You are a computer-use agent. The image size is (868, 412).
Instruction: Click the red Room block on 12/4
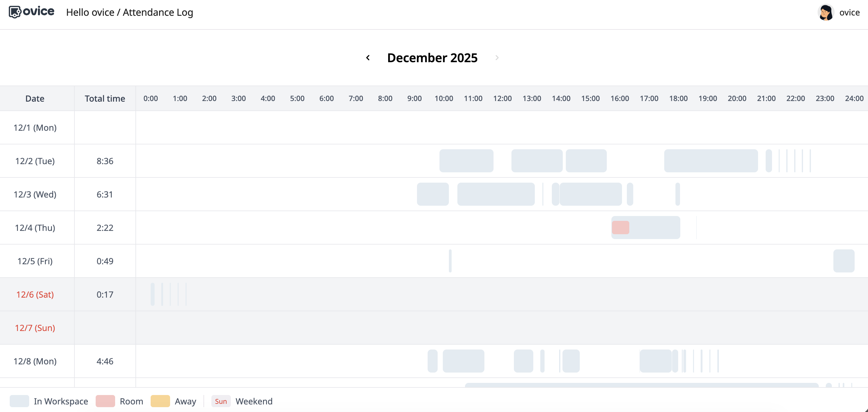(x=620, y=227)
